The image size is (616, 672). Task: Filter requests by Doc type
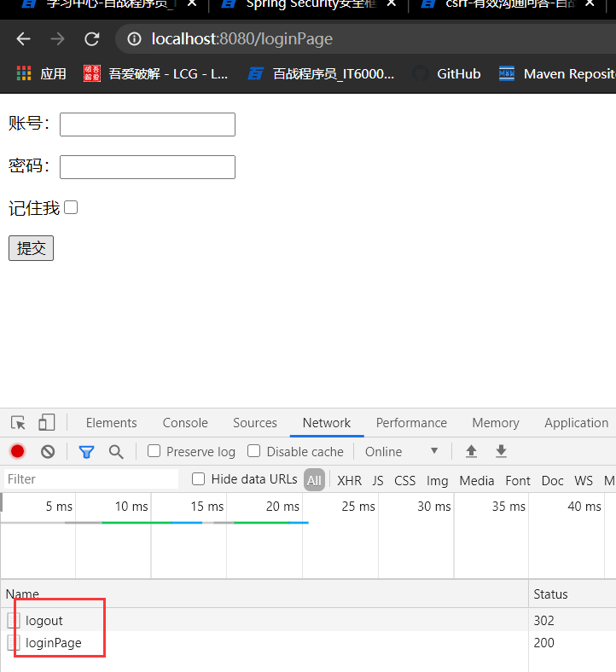553,480
